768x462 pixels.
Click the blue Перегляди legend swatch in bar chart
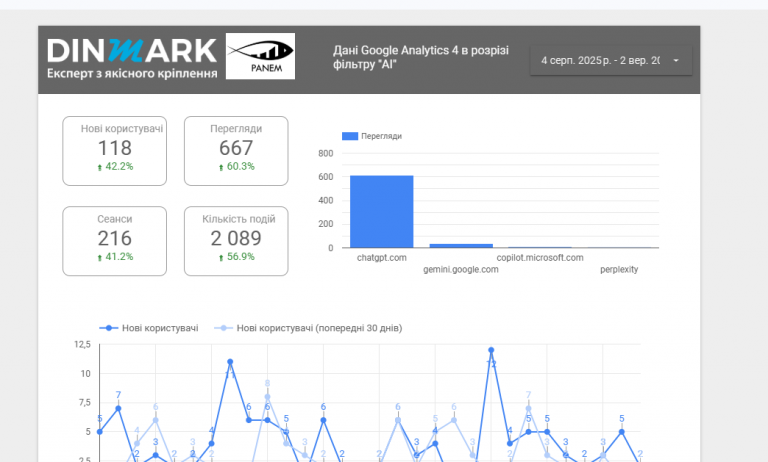(350, 136)
